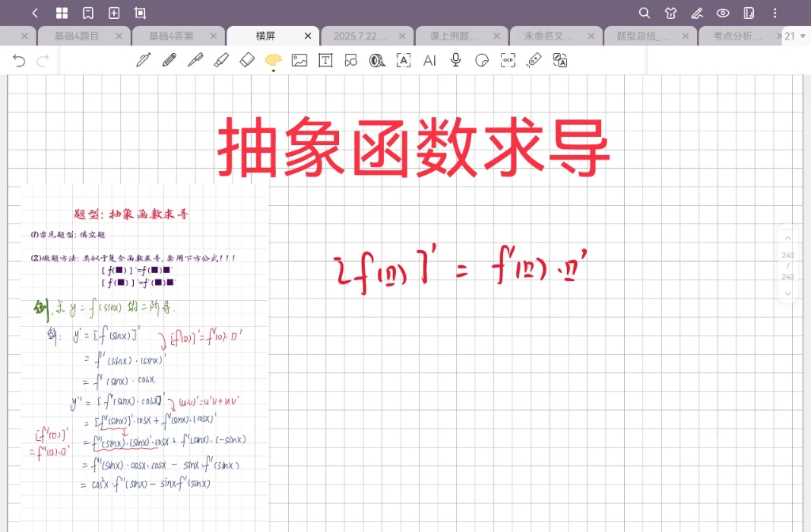Open the AI assistant tool
This screenshot has width=811, height=532.
click(x=429, y=60)
